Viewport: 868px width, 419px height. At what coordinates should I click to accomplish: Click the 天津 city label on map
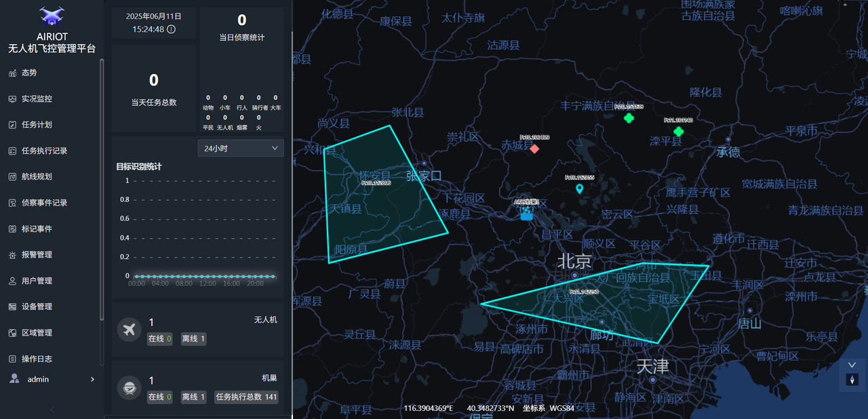652,367
